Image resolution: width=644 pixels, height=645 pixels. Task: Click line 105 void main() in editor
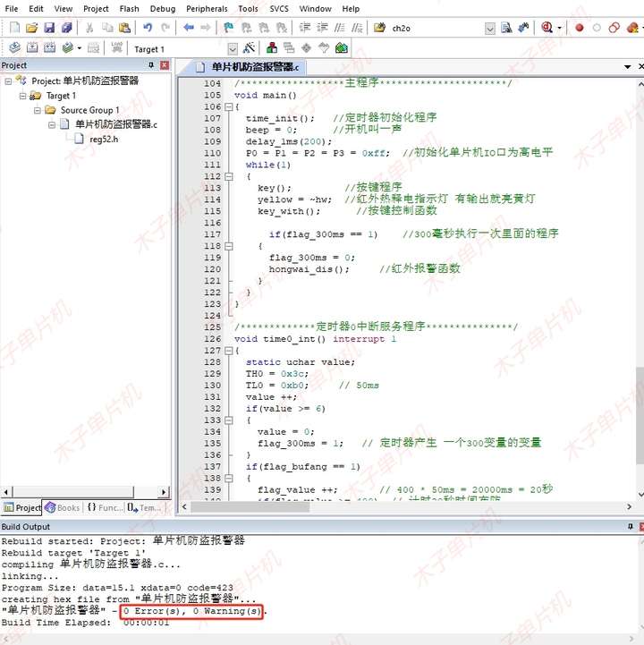[266, 96]
